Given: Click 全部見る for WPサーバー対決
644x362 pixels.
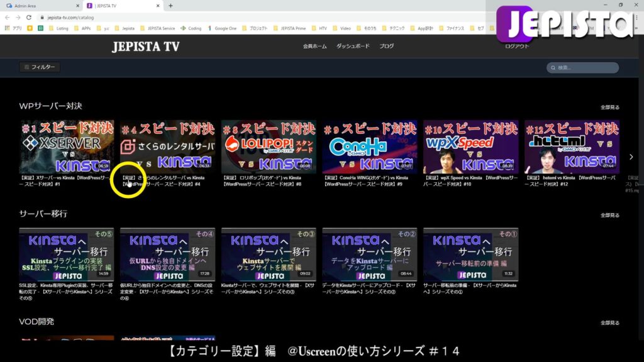Looking at the screenshot, I should (610, 107).
